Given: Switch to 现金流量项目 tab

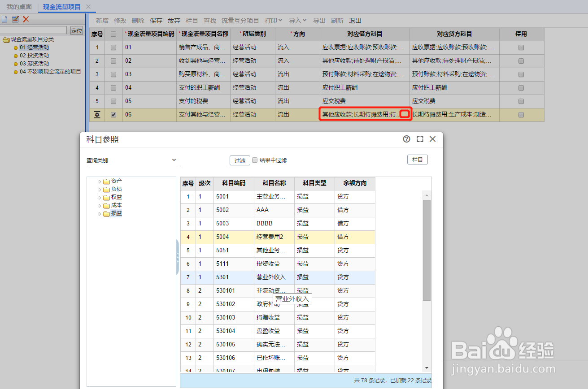Looking at the screenshot, I should point(62,7).
